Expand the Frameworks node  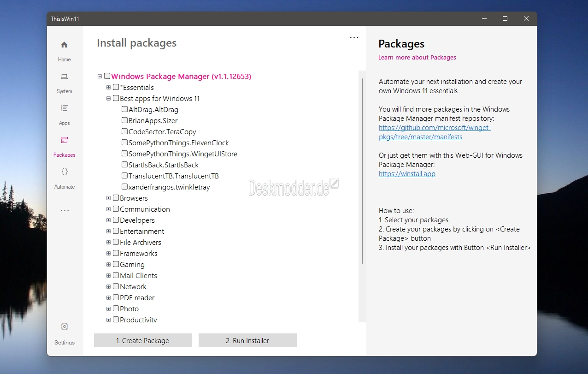click(108, 253)
